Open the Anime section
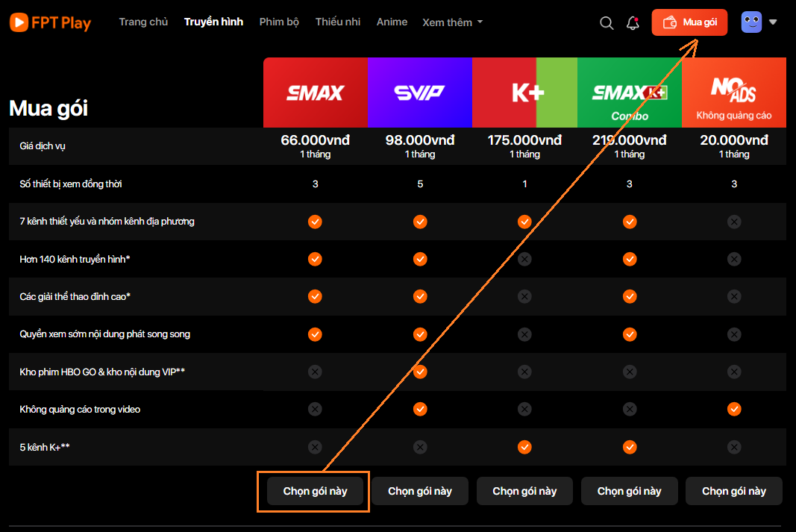This screenshot has height=532, width=796. point(392,22)
